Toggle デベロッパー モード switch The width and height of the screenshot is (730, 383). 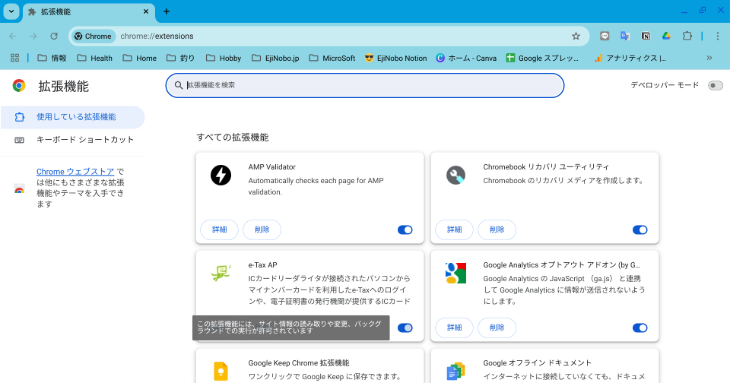715,85
